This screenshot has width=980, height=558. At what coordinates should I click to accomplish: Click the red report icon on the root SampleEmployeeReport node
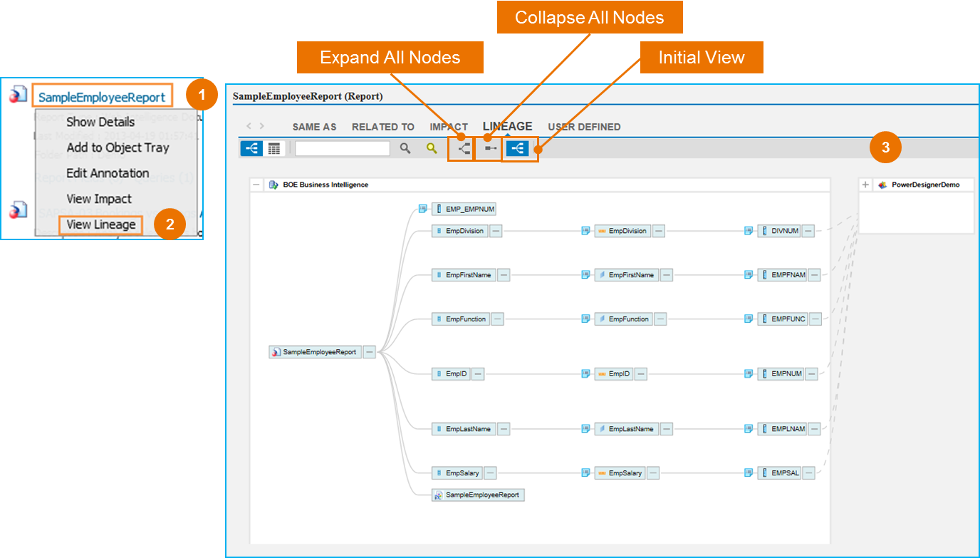[276, 352]
